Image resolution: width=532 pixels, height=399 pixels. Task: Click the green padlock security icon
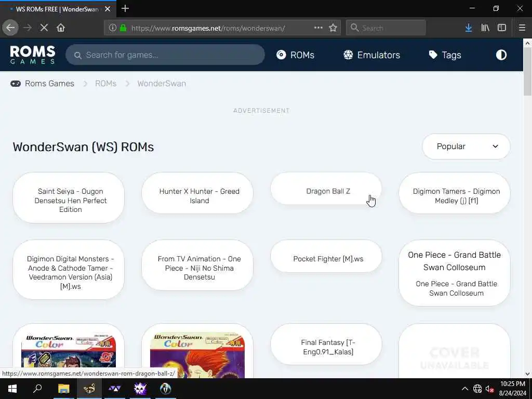click(123, 28)
